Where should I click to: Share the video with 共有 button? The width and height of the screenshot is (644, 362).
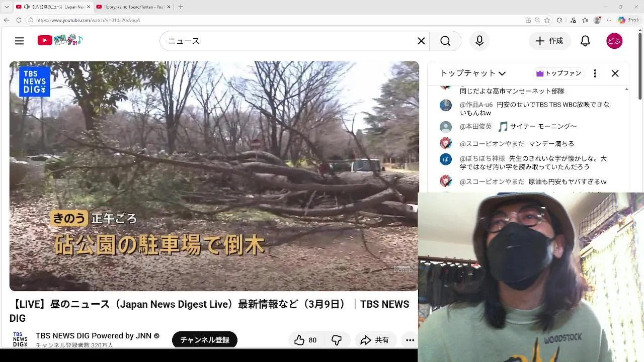pos(375,340)
